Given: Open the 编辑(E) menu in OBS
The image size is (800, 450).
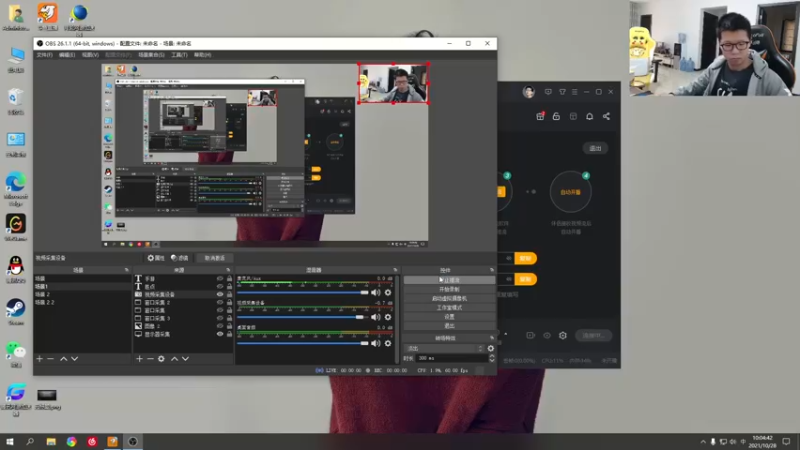Looking at the screenshot, I should pos(67,55).
